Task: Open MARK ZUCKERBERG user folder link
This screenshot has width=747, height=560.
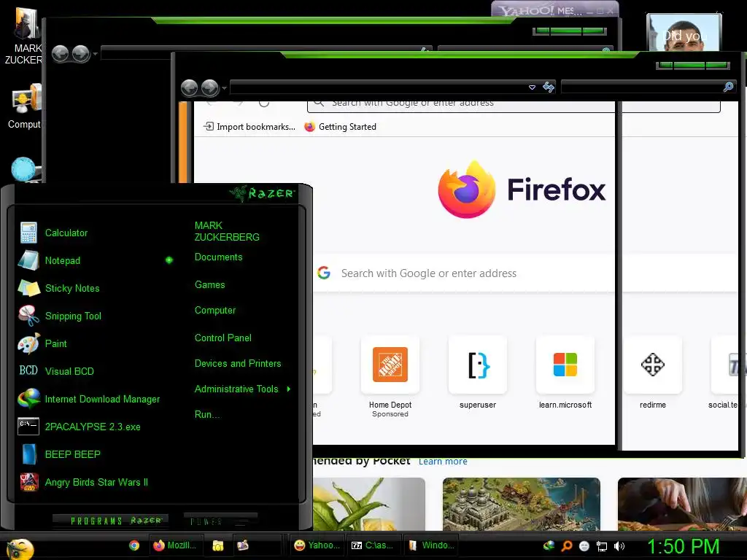Action: pos(227,231)
